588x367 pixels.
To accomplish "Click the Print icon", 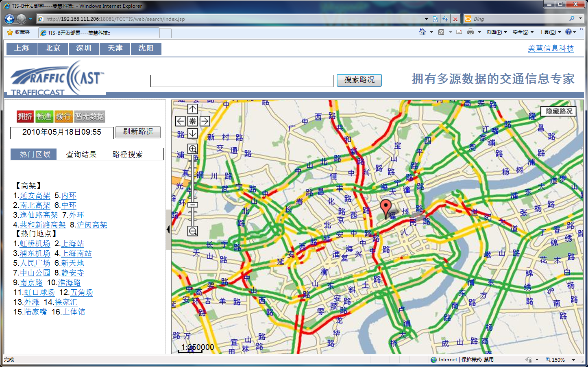I will (470, 32).
